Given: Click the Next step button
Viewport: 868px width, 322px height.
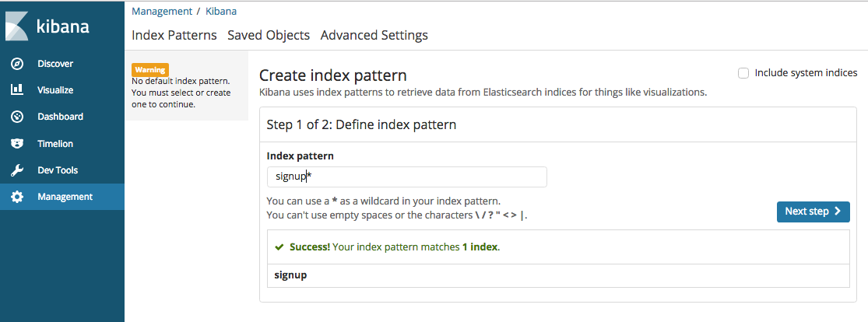Looking at the screenshot, I should click(x=813, y=212).
